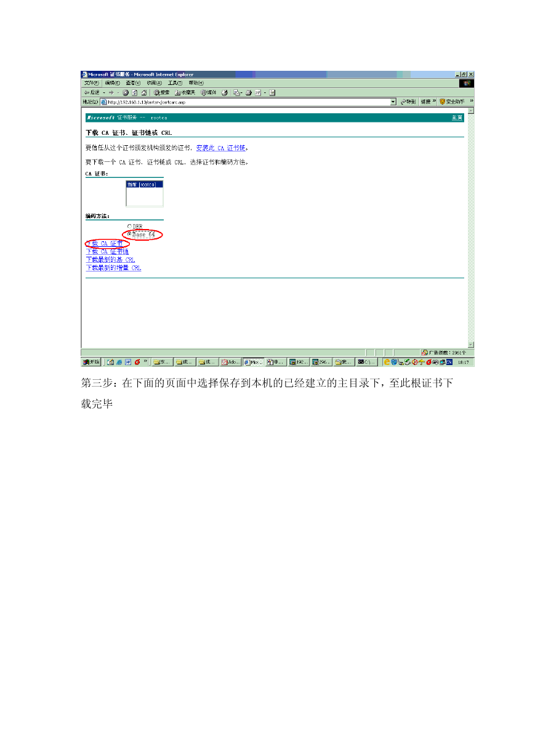Click the Show Desktop quick launch icon
The image size is (535, 756).
pos(110,362)
